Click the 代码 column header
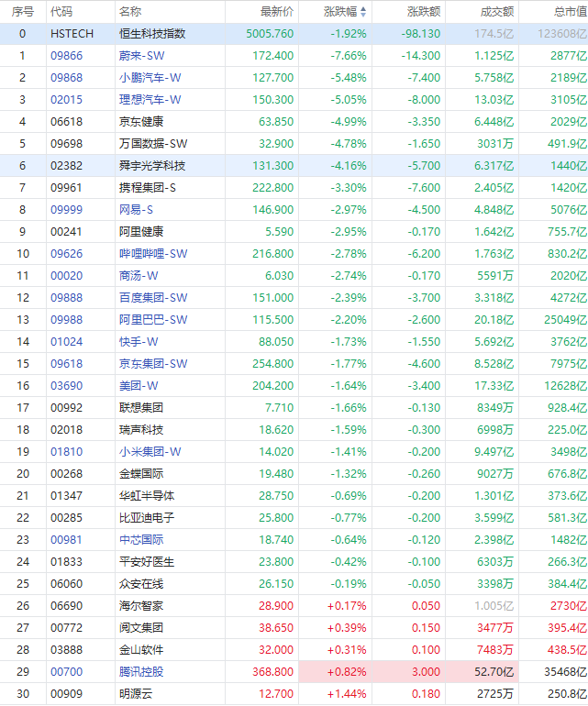 pyautogui.click(x=61, y=12)
